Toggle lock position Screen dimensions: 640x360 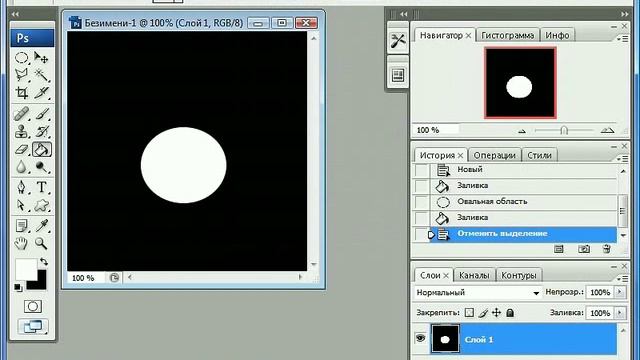click(x=496, y=313)
